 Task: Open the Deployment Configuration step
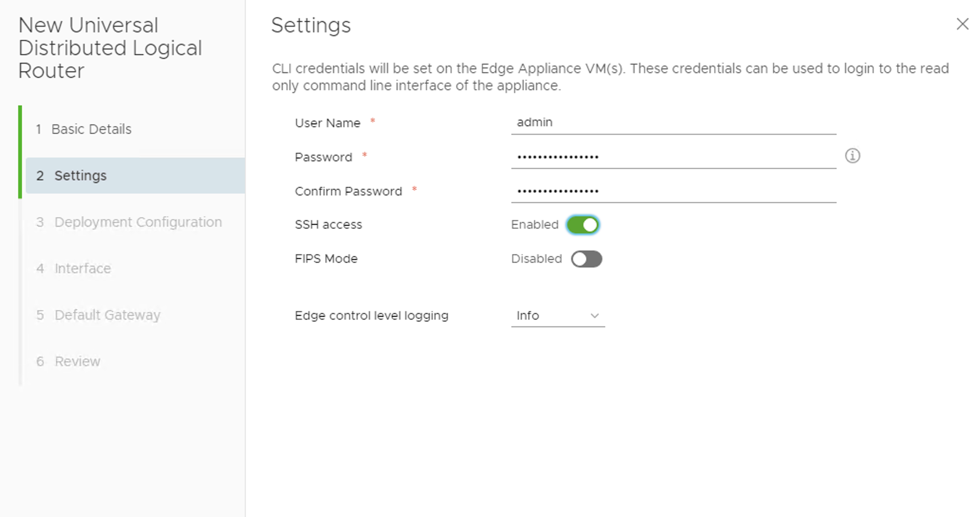point(138,222)
